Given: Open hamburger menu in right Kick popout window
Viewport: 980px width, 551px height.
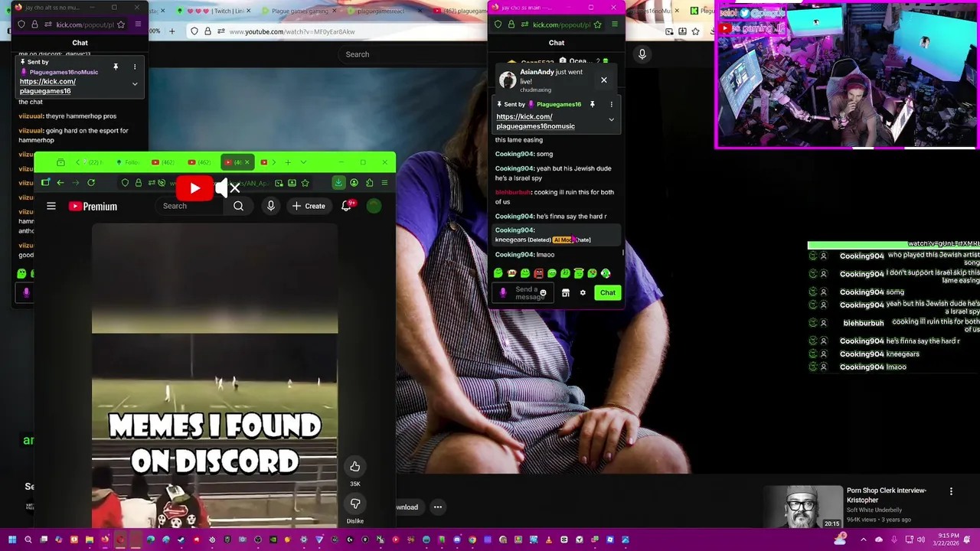Looking at the screenshot, I should [614, 24].
